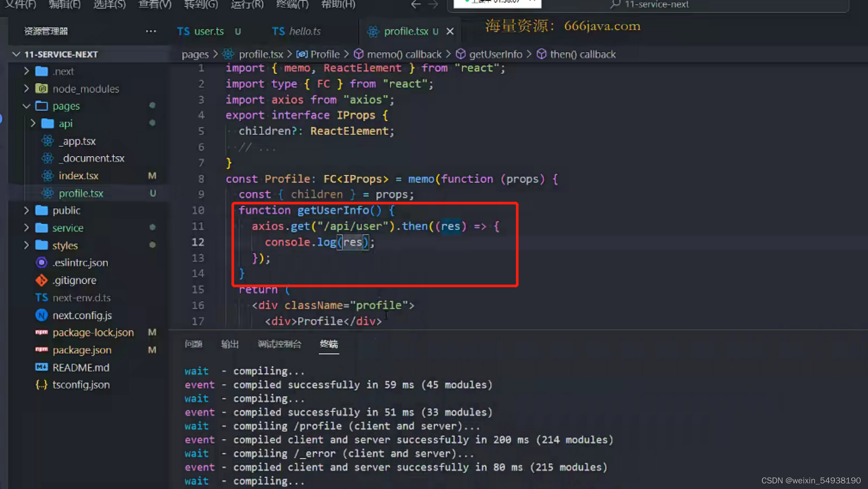Switch to the Problems (问题) panel tab
Screen dimensions: 868x489
(194, 344)
